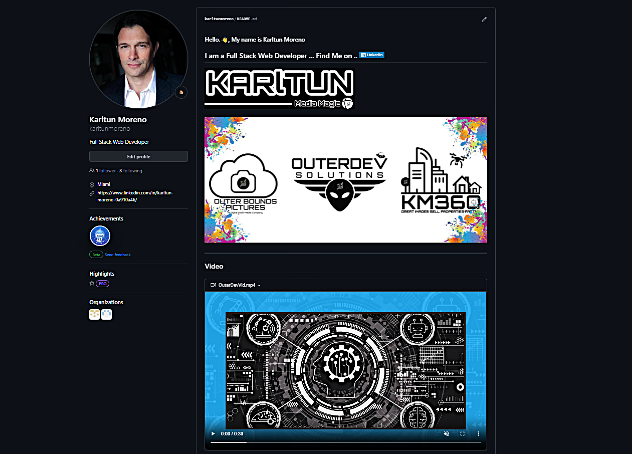The width and height of the screenshot is (632, 454).
Task: Click the Send feedback link
Action: (118, 254)
